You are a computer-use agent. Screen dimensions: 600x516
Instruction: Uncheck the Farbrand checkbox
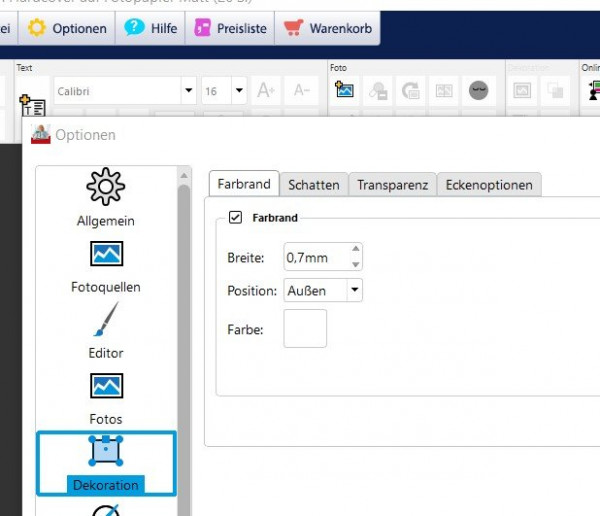[x=235, y=217]
